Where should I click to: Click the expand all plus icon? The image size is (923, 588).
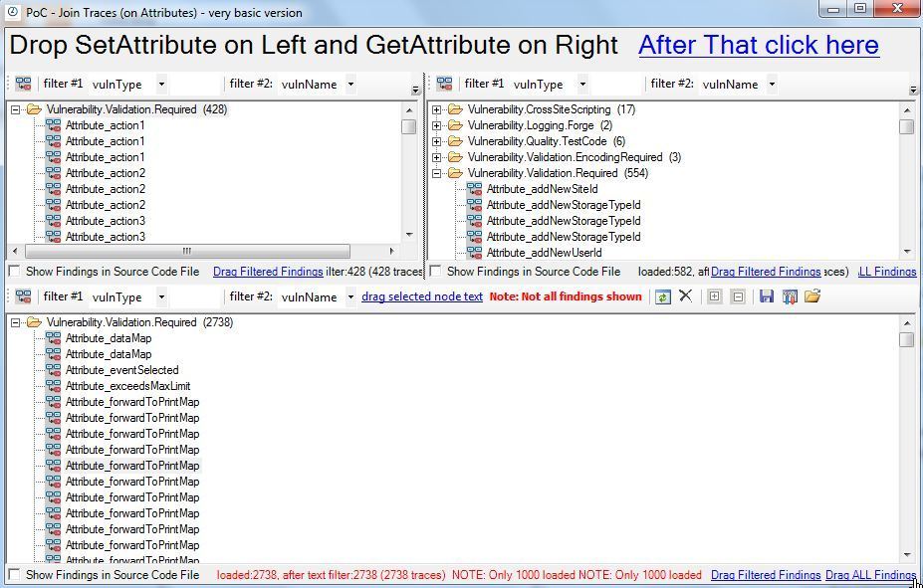tap(714, 296)
